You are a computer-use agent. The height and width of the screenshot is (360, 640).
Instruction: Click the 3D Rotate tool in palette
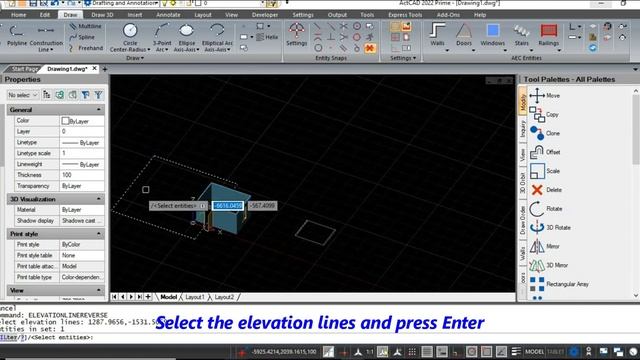550,227
